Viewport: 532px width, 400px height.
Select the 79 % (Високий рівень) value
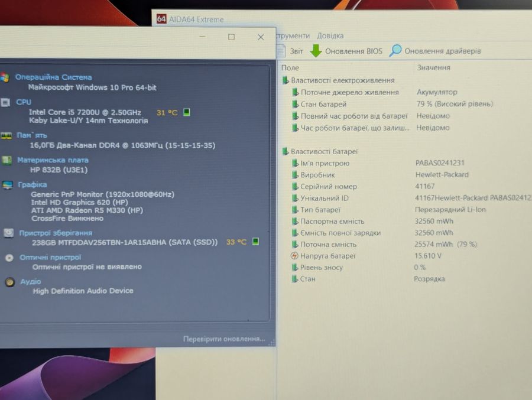click(455, 104)
